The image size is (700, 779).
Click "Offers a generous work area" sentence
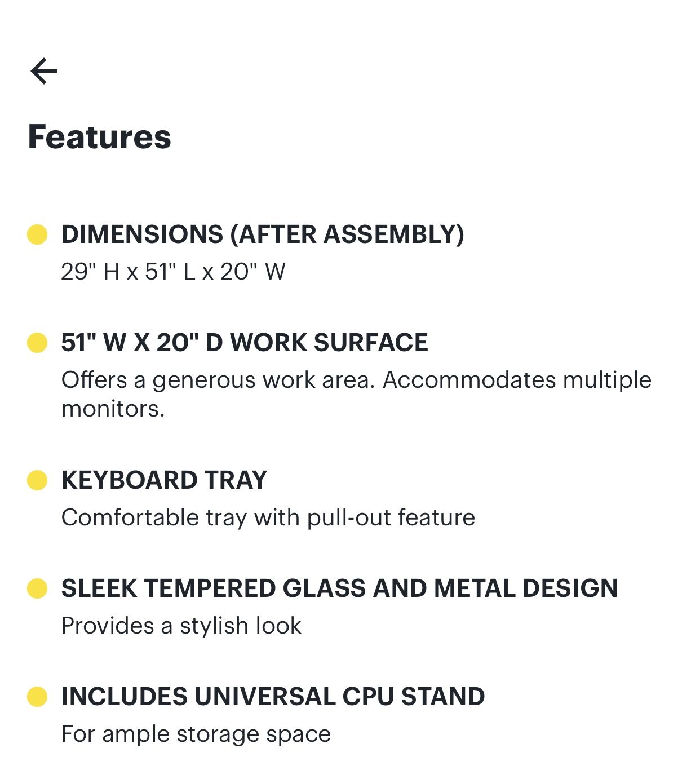218,380
